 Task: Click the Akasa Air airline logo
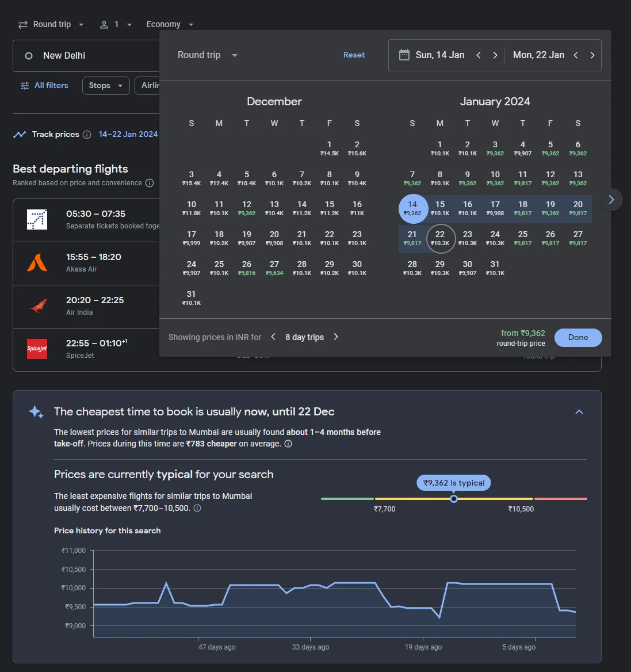pyautogui.click(x=37, y=263)
